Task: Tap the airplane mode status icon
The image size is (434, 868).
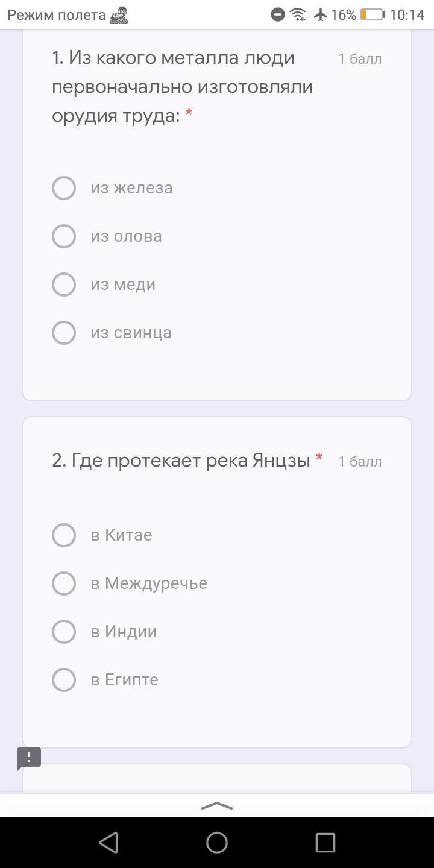Action: 321,14
